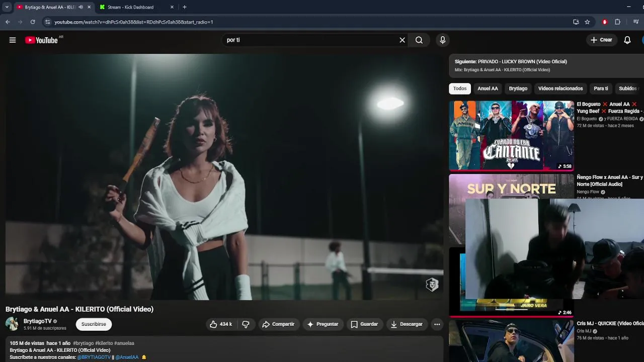This screenshot has height=362, width=644.
Task: Click the #kilerito hashtag
Action: 104,343
